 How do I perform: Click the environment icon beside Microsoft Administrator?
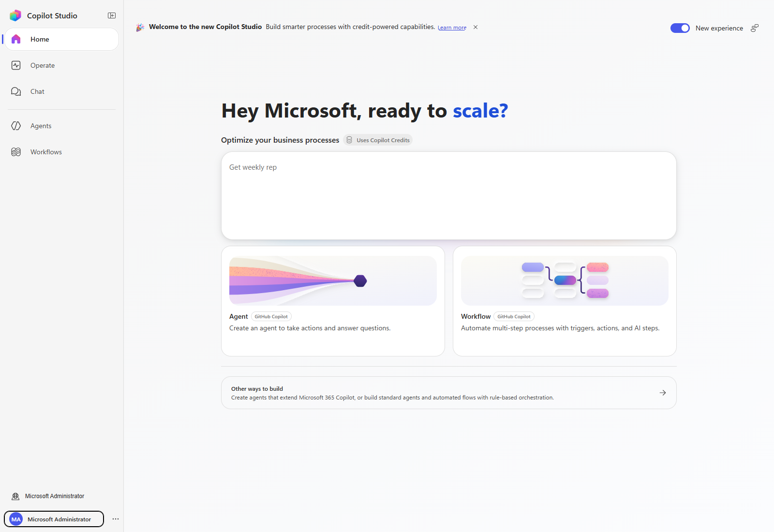click(15, 496)
